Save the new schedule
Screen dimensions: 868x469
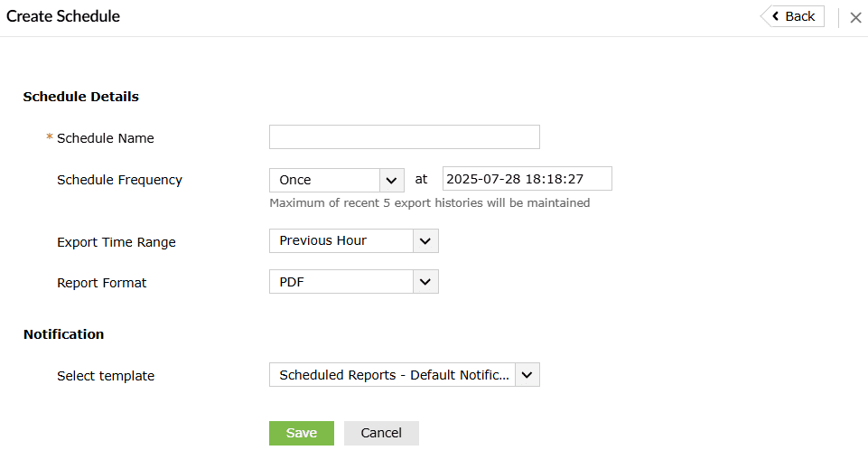301,433
